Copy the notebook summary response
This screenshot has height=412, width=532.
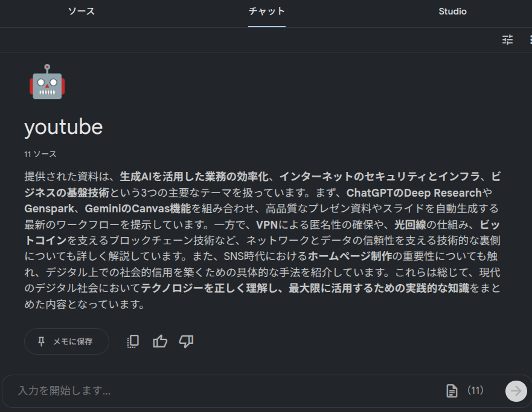[132, 341]
